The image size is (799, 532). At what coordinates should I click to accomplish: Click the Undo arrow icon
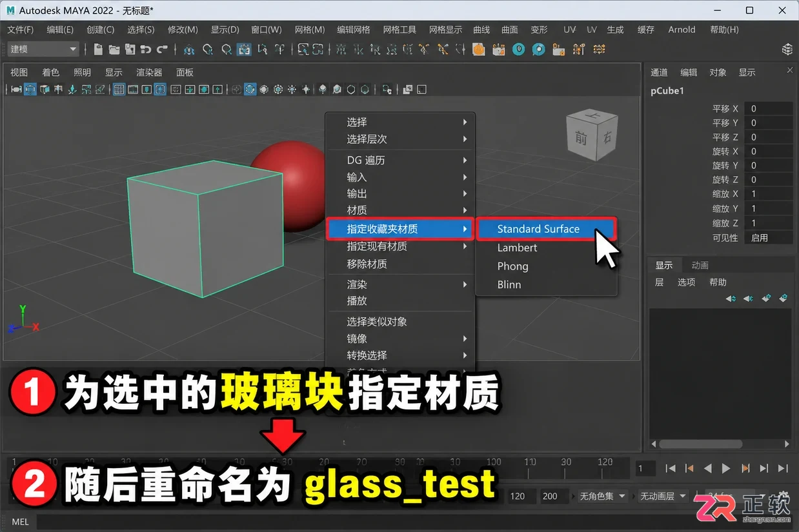[x=146, y=50]
